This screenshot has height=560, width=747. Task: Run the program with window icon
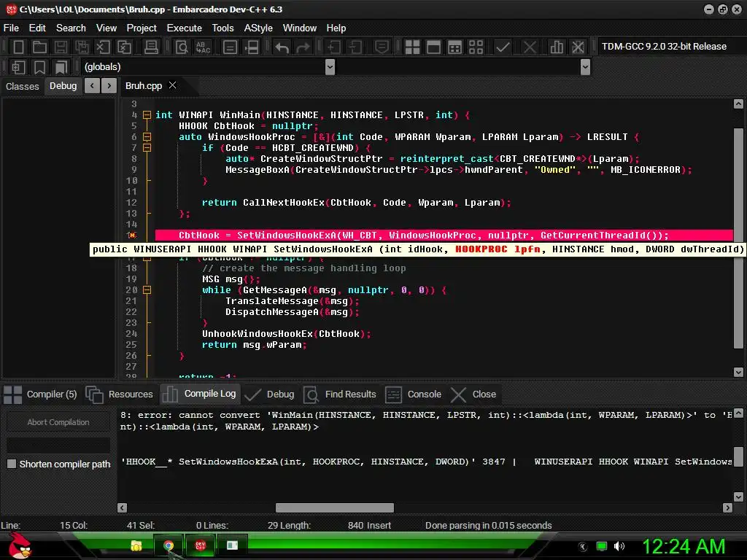[433, 47]
